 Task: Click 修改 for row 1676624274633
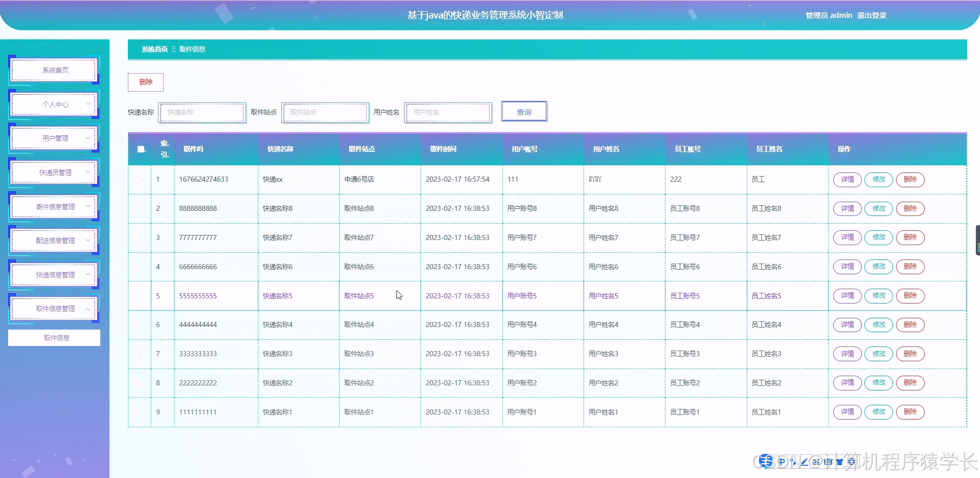[x=879, y=180]
